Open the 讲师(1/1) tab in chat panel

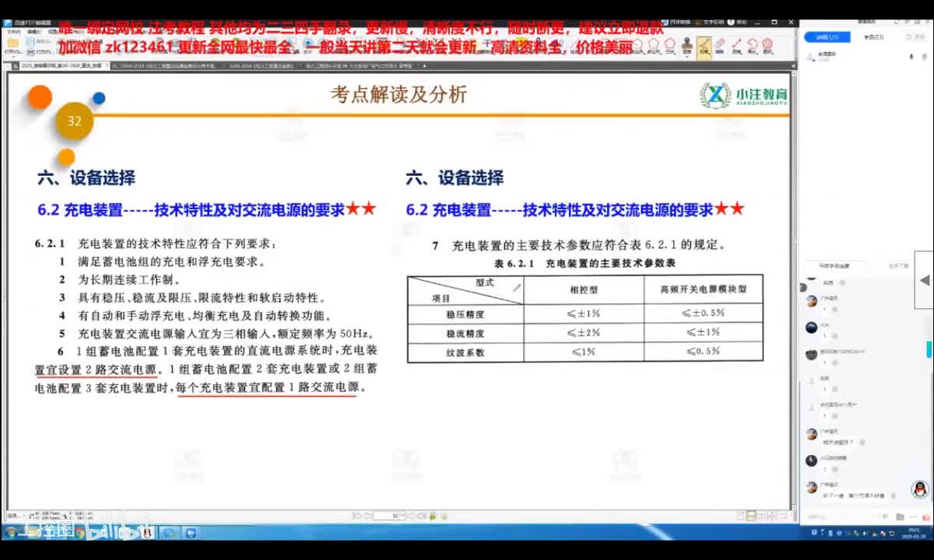[x=827, y=37]
